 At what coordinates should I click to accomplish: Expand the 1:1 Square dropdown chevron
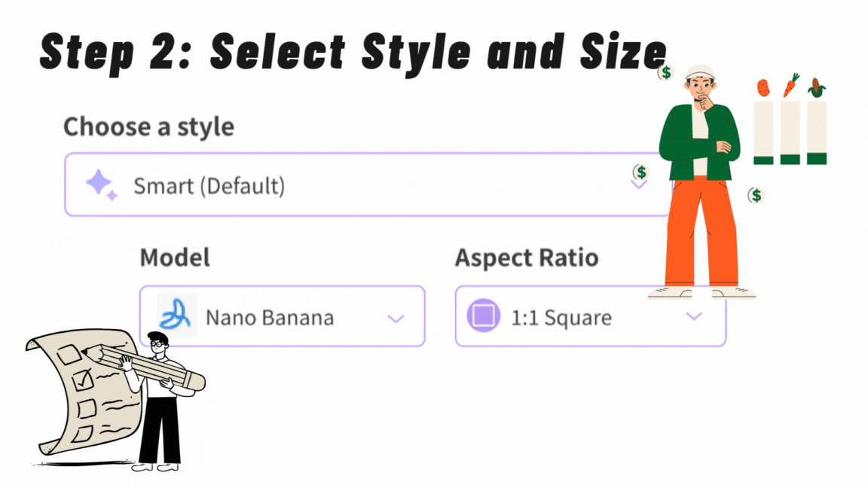tap(694, 316)
